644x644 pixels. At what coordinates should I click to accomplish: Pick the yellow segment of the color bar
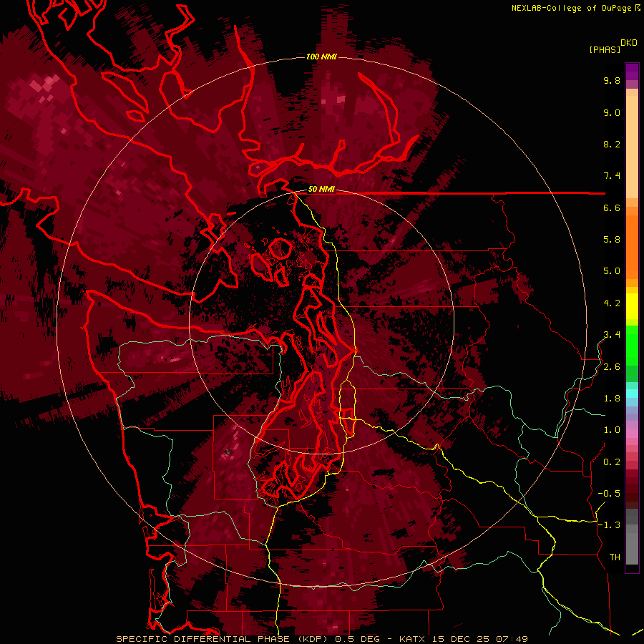tap(632, 306)
